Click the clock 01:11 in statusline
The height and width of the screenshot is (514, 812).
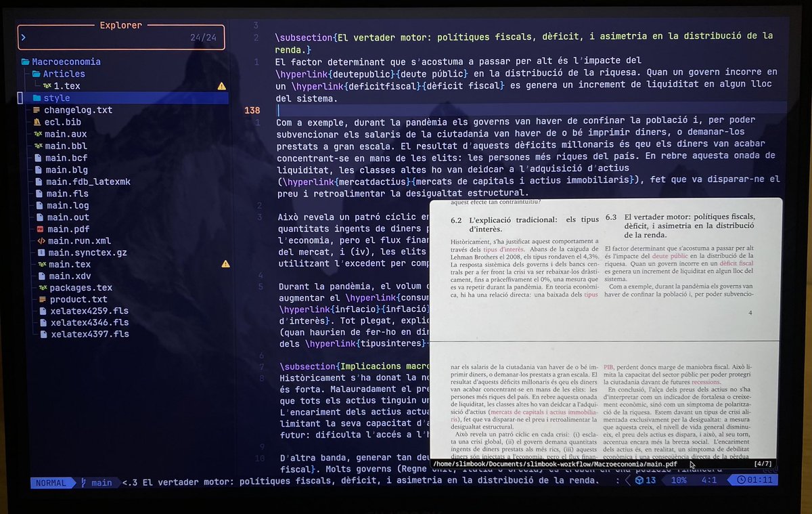coord(757,480)
